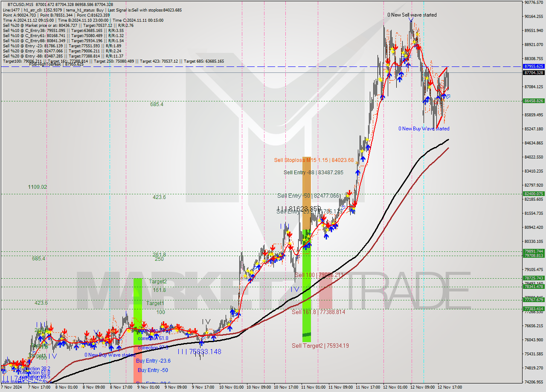Select the 'I I I 81623.859' wave label
Image resolution: width=546 pixels, height=392 pixels.
click(x=299, y=209)
